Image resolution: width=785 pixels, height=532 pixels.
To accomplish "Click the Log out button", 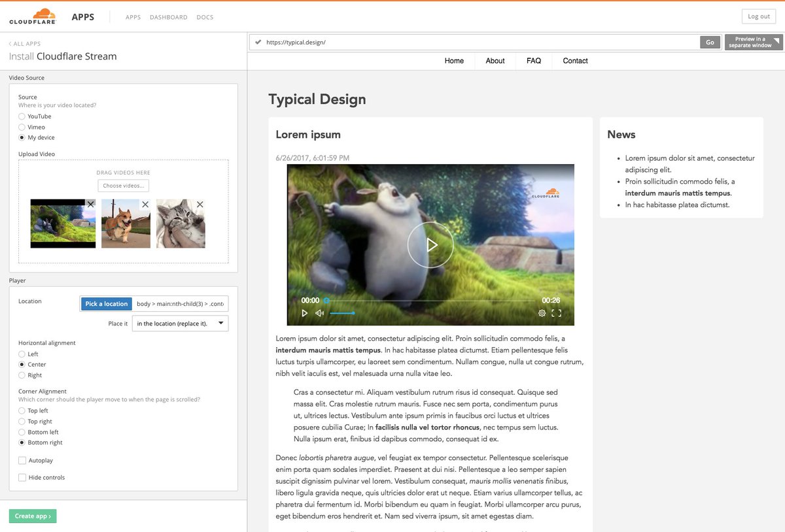I will (759, 16).
